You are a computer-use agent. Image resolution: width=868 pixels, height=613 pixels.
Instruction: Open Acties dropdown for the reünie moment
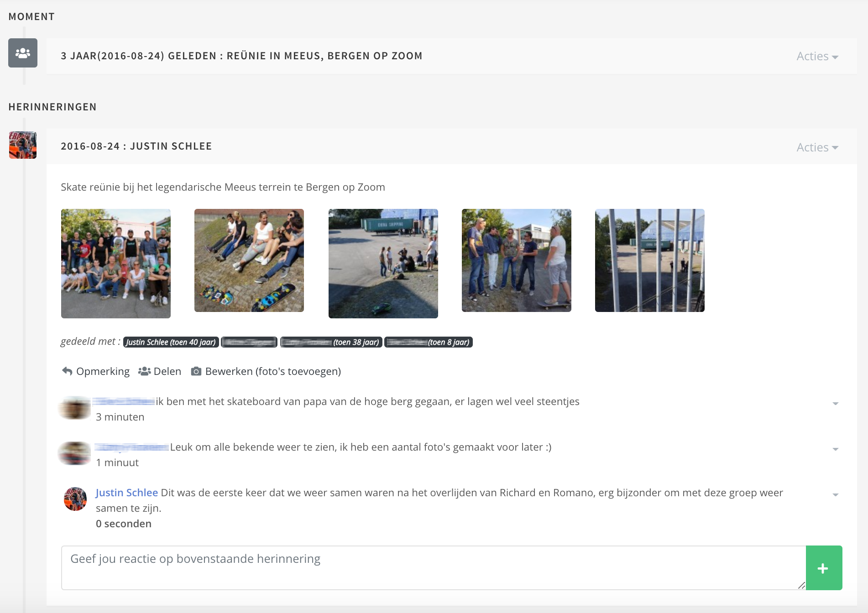[x=817, y=57]
